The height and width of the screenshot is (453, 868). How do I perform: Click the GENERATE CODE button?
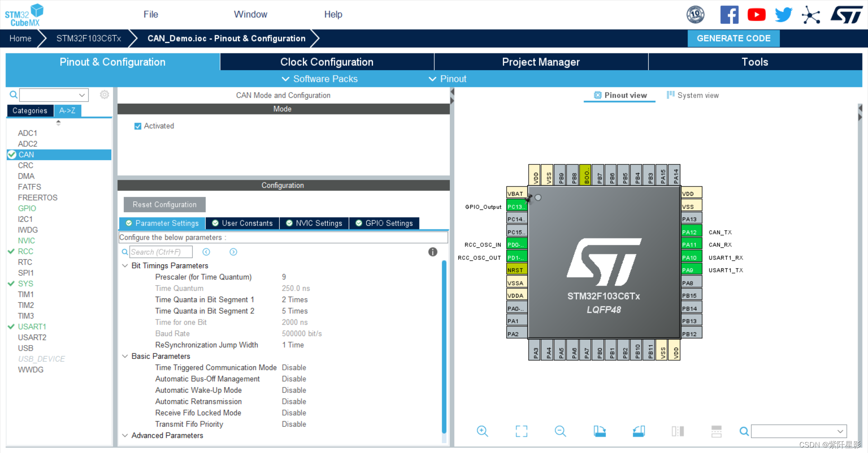click(x=734, y=38)
